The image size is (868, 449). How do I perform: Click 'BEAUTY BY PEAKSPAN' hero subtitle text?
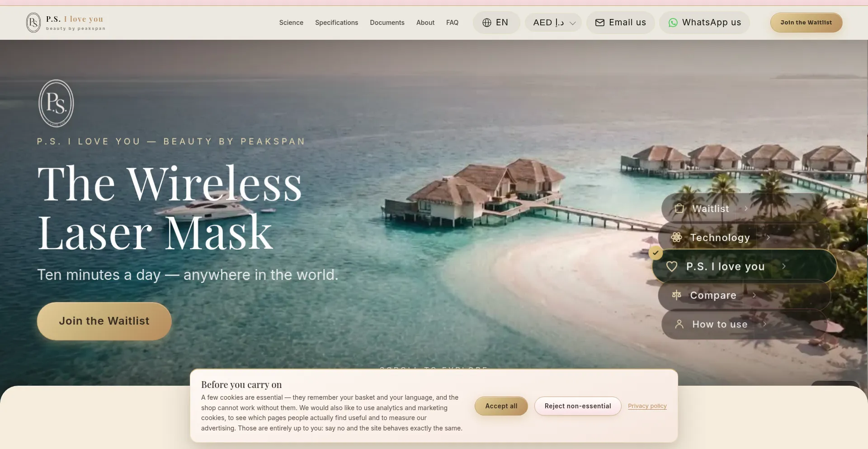pyautogui.click(x=234, y=142)
